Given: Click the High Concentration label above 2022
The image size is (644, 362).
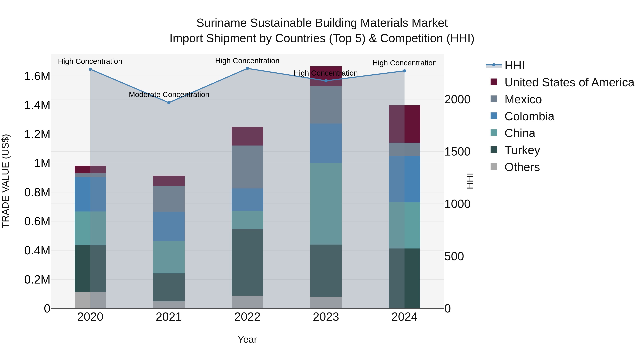Looking at the screenshot, I should [x=247, y=61].
